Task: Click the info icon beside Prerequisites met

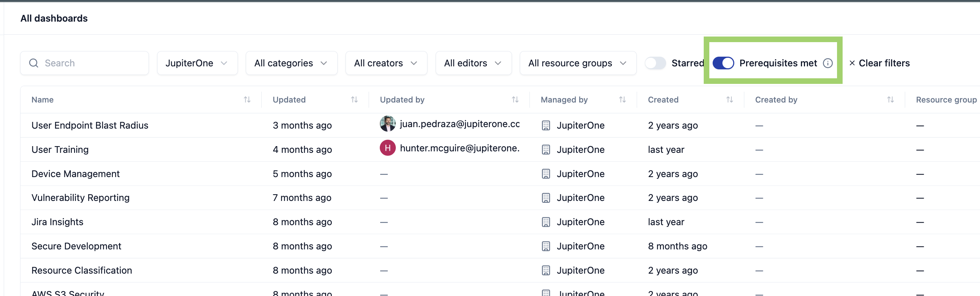Action: point(828,63)
